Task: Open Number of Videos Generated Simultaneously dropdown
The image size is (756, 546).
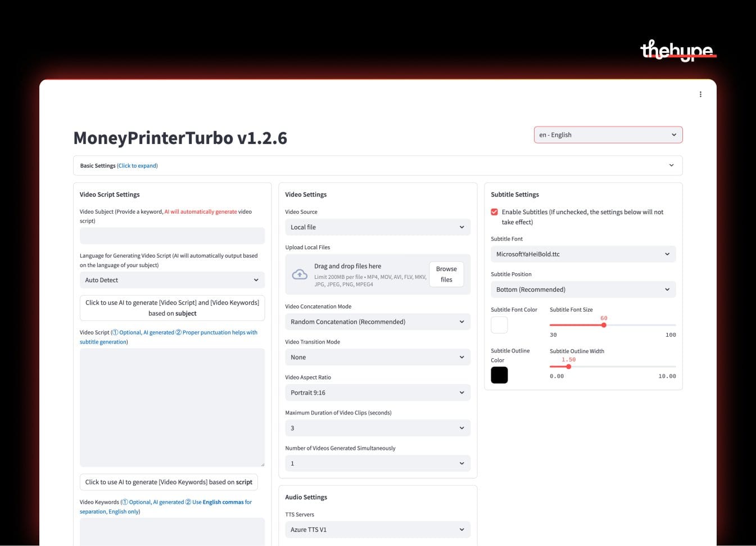Action: (378, 463)
